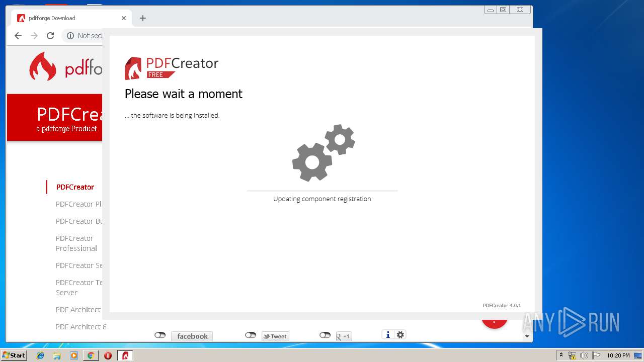The width and height of the screenshot is (644, 362).
Task: Open a new browser tab
Action: tap(143, 18)
